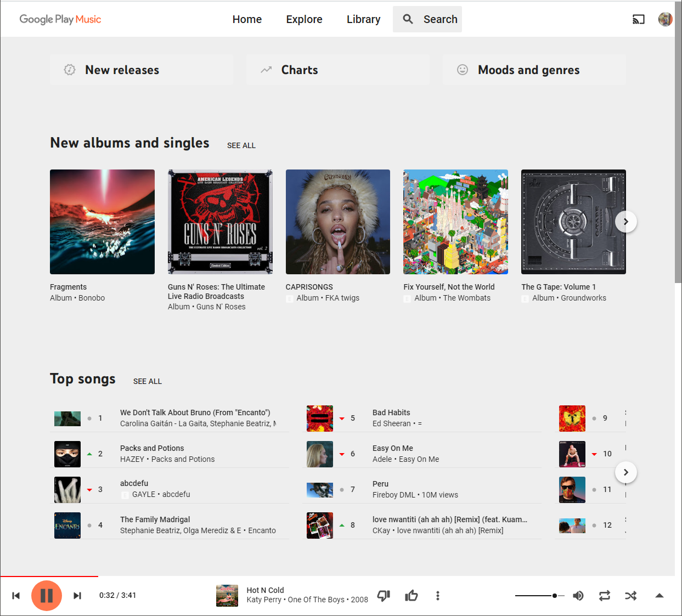Click the thumbnail for song 9
This screenshot has width=682, height=616.
(x=572, y=419)
